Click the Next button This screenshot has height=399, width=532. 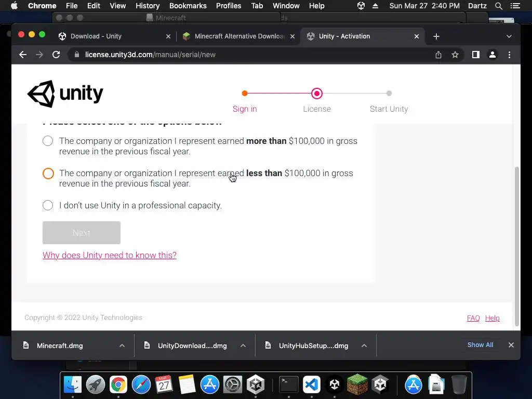pos(82,233)
